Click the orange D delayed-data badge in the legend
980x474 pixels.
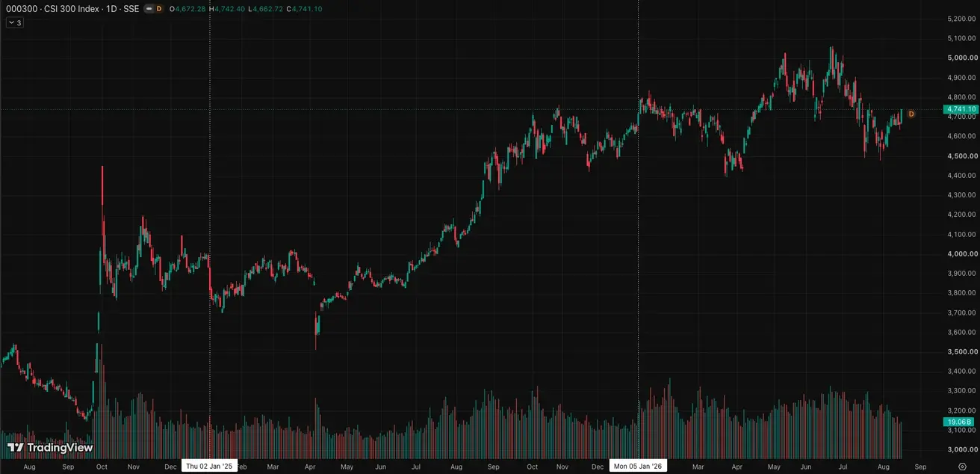[x=158, y=9]
